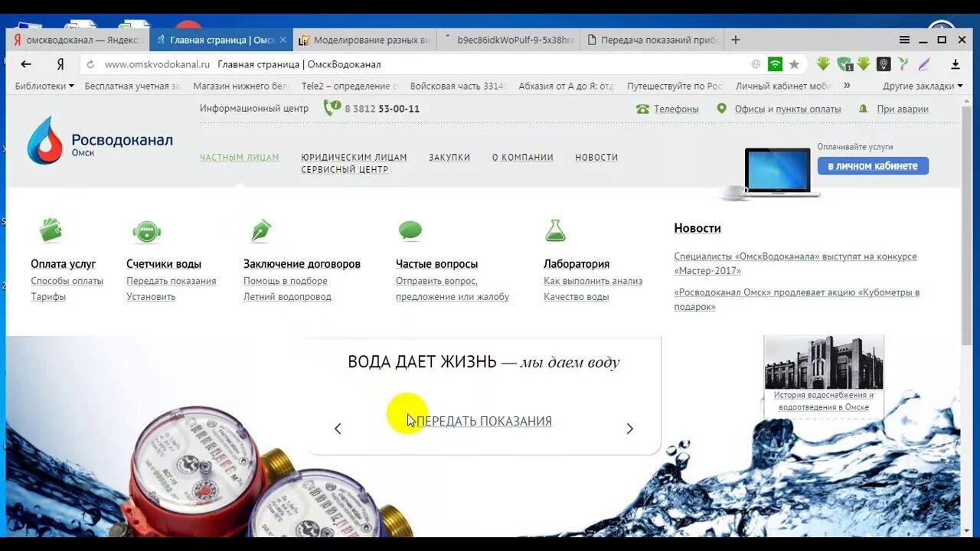Click the map pin icon beside Офисы и пункты оплаты

pyautogui.click(x=721, y=109)
